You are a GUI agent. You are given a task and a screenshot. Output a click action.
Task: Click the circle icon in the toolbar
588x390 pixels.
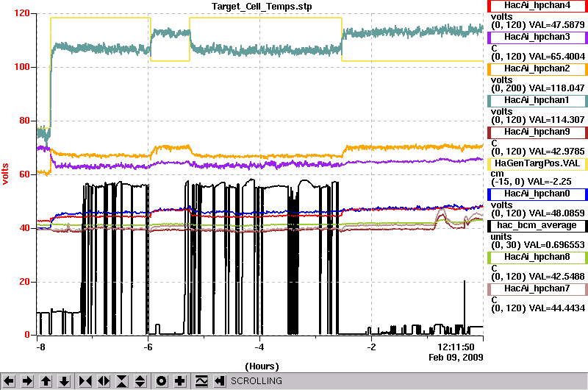161,381
